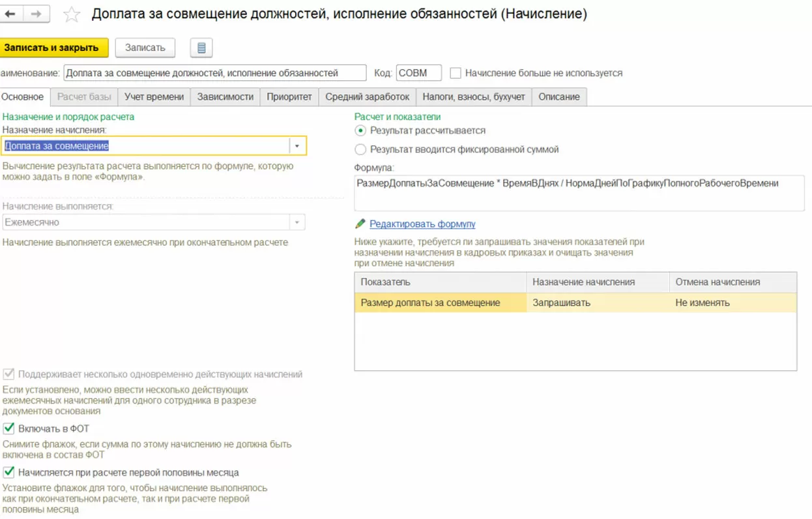The image size is (812, 519).
Task: Click Назначение начисления column header in table
Action: pyautogui.click(x=598, y=282)
